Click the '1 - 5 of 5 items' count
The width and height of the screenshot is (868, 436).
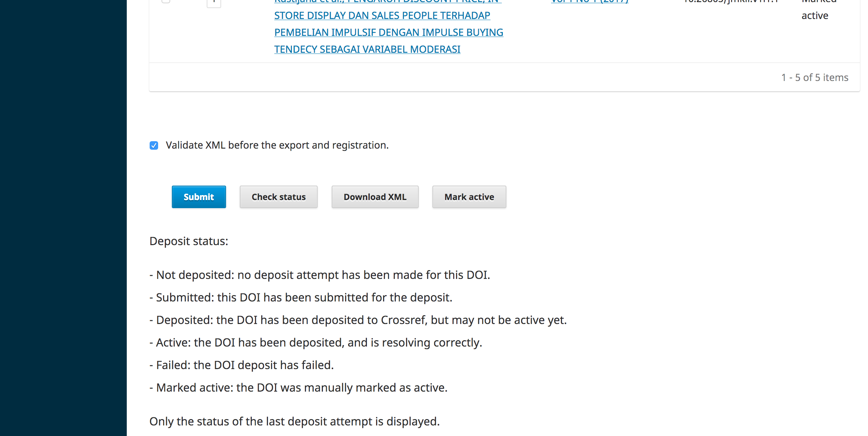click(814, 77)
